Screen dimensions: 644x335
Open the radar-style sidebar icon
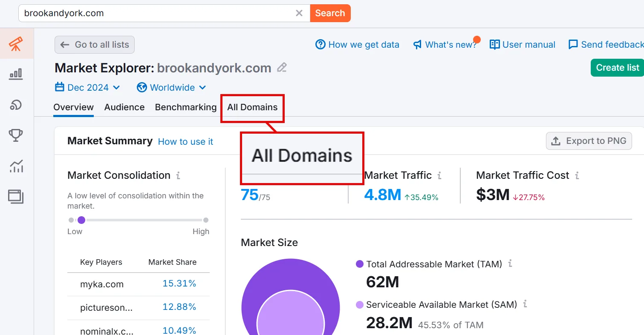16,105
